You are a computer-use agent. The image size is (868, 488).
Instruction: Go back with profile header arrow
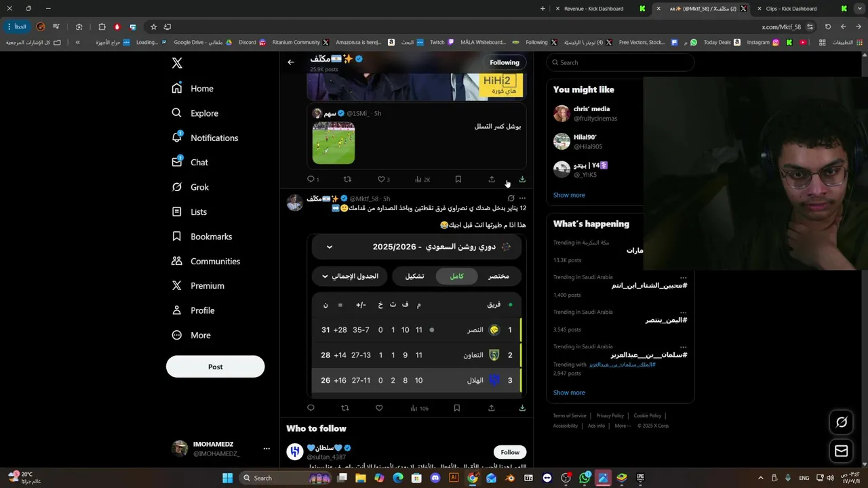291,62
